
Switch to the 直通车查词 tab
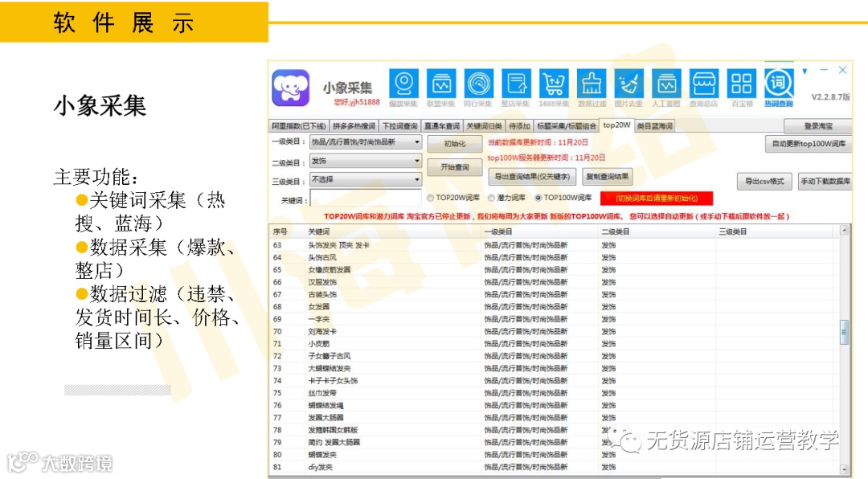pos(442,126)
